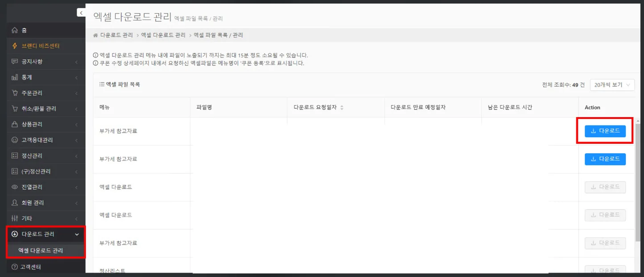Click the 진열관리 eye icon

15,187
